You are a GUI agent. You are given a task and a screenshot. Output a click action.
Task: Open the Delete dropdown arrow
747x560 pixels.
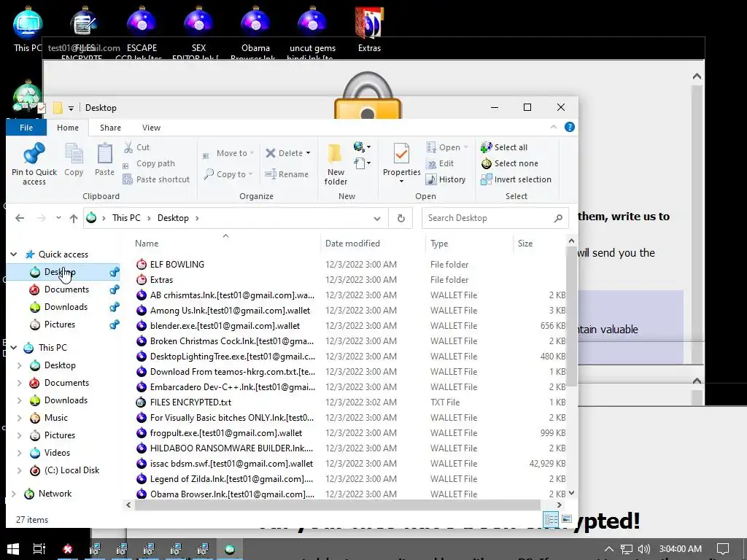point(309,153)
